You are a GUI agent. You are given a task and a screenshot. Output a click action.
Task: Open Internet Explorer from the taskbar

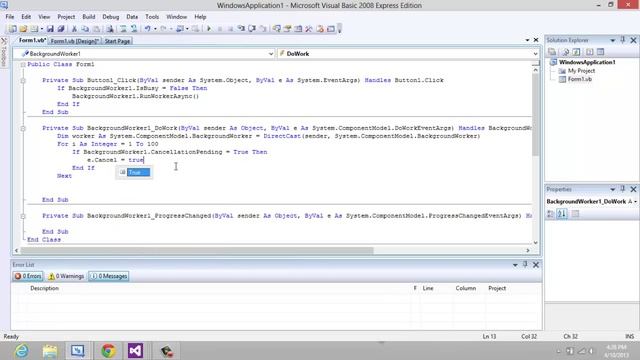click(22, 351)
